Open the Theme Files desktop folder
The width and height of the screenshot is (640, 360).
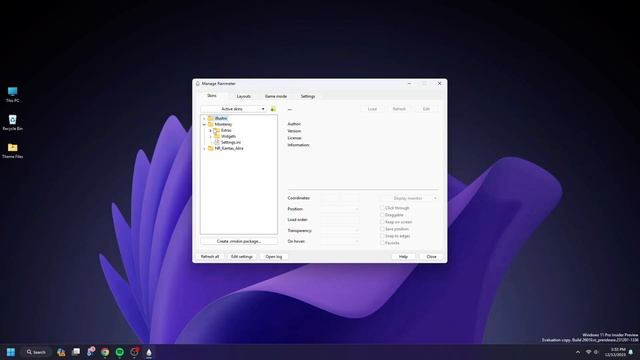tap(12, 151)
